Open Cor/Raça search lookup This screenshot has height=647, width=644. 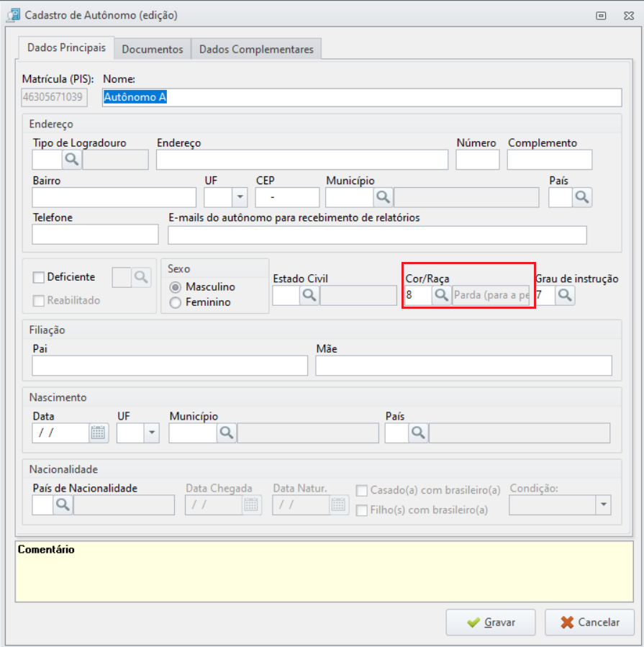click(441, 296)
